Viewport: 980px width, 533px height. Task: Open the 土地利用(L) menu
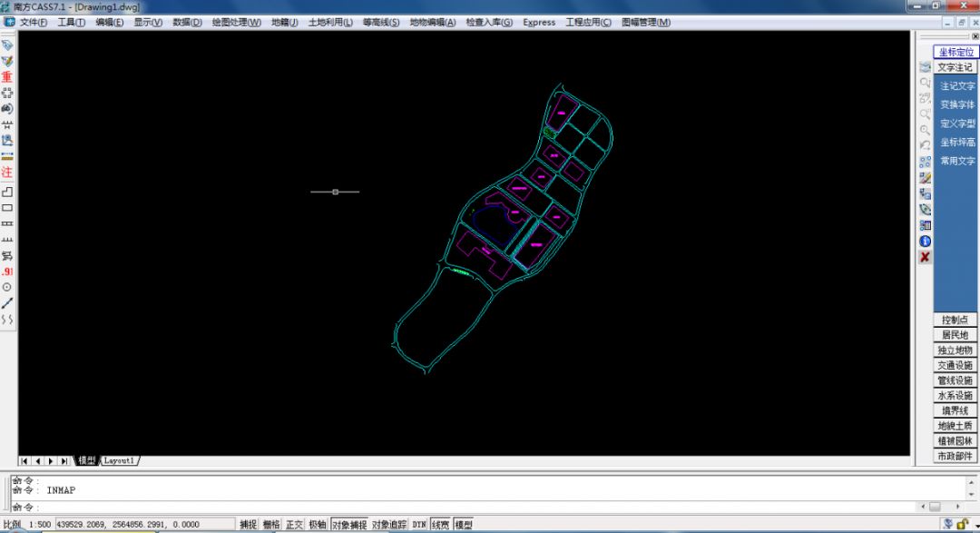point(330,23)
